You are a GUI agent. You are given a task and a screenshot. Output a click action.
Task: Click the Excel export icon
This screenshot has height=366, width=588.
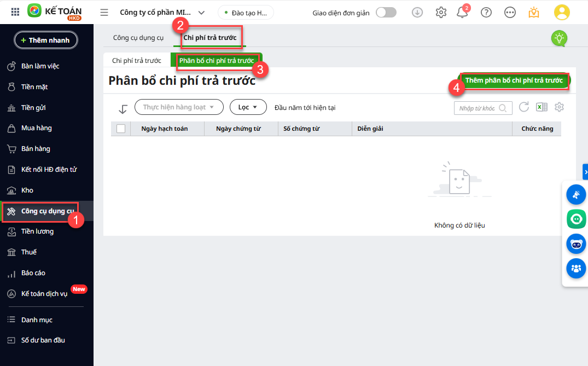click(542, 107)
